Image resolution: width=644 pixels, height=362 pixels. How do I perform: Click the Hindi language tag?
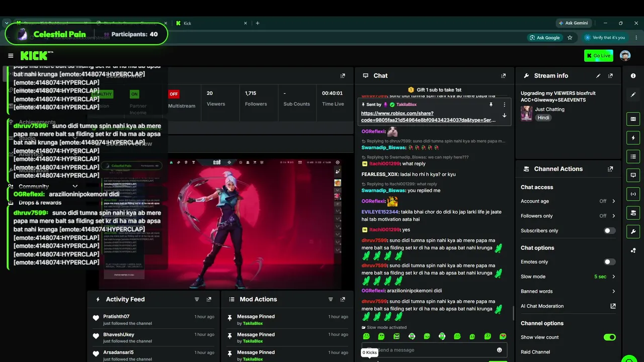pyautogui.click(x=543, y=118)
